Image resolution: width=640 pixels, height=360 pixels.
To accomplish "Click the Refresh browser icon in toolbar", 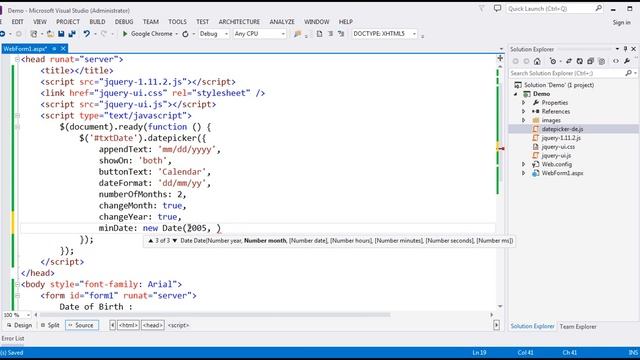I will tap(185, 34).
